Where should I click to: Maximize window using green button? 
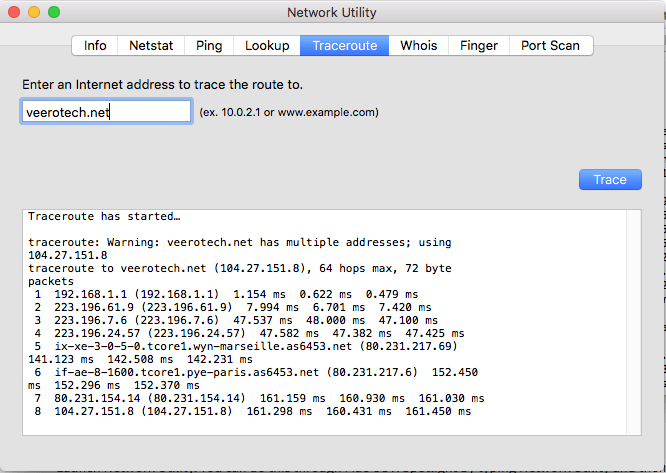point(54,12)
